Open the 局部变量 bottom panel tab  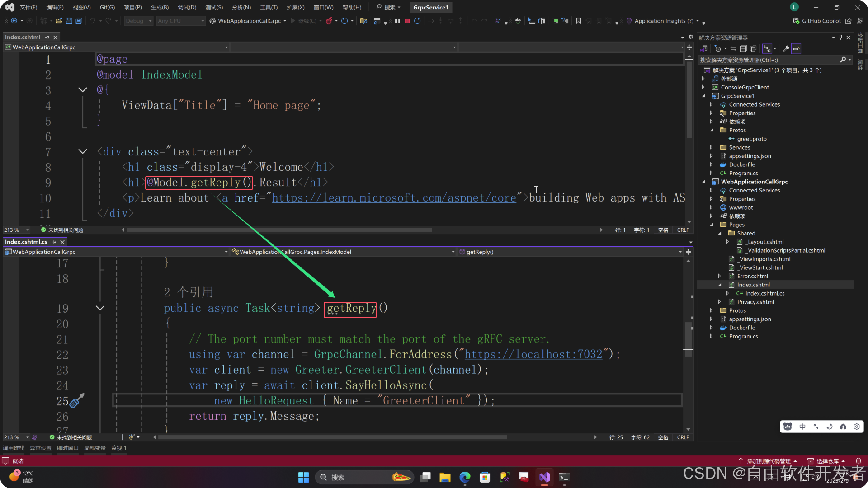(x=94, y=448)
